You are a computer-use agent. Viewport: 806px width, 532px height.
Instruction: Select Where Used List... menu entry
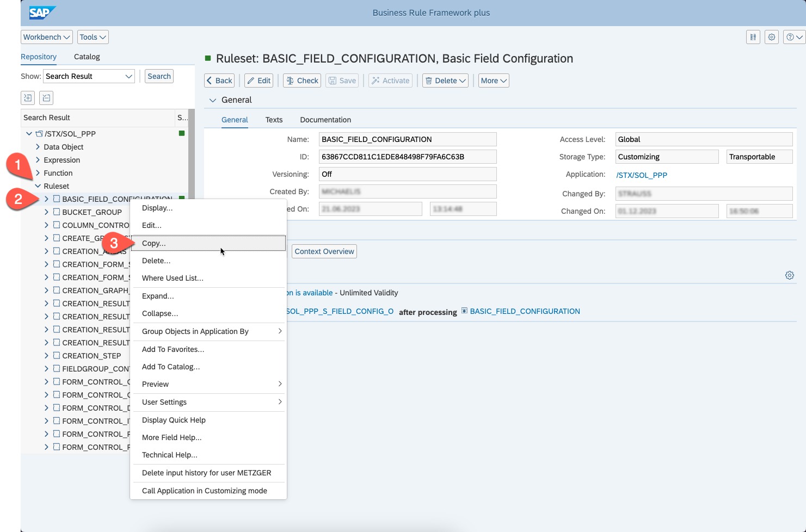pyautogui.click(x=173, y=278)
